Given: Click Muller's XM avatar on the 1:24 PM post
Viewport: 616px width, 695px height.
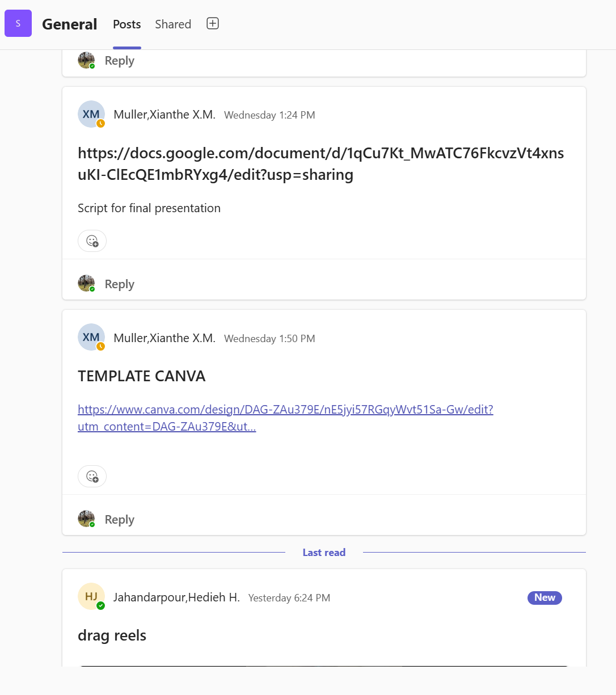Looking at the screenshot, I should click(x=91, y=114).
